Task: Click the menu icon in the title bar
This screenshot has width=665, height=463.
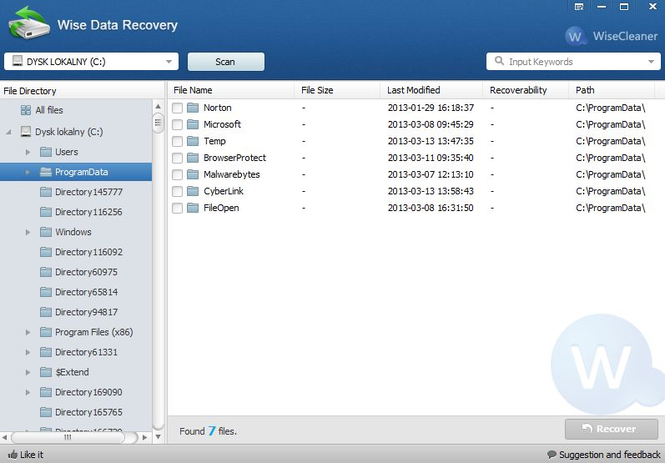Action: [579, 6]
